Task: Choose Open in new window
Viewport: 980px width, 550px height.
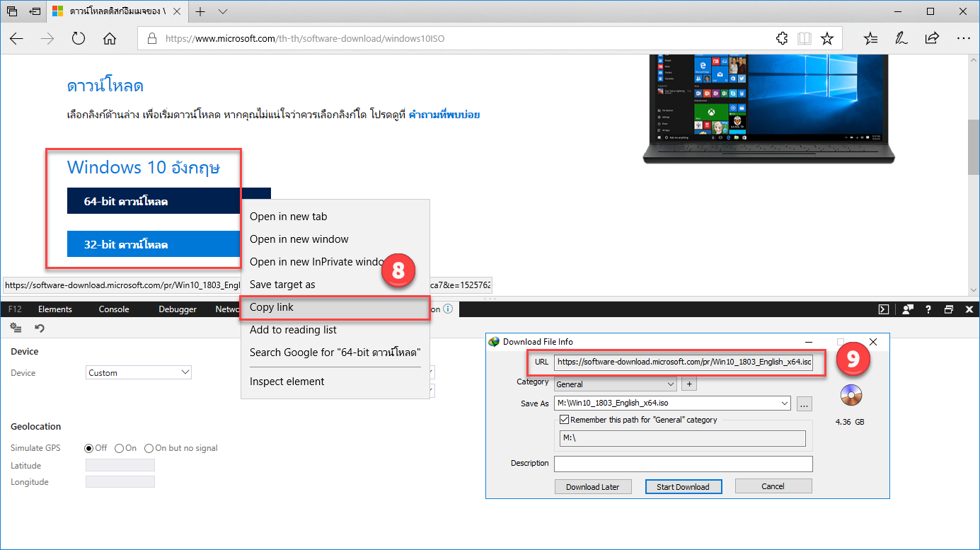Action: pyautogui.click(x=335, y=239)
